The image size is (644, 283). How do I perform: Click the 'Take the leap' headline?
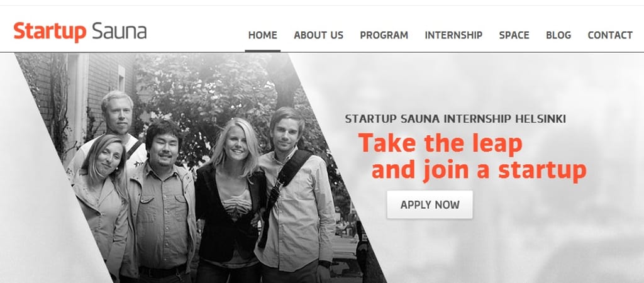tap(440, 144)
